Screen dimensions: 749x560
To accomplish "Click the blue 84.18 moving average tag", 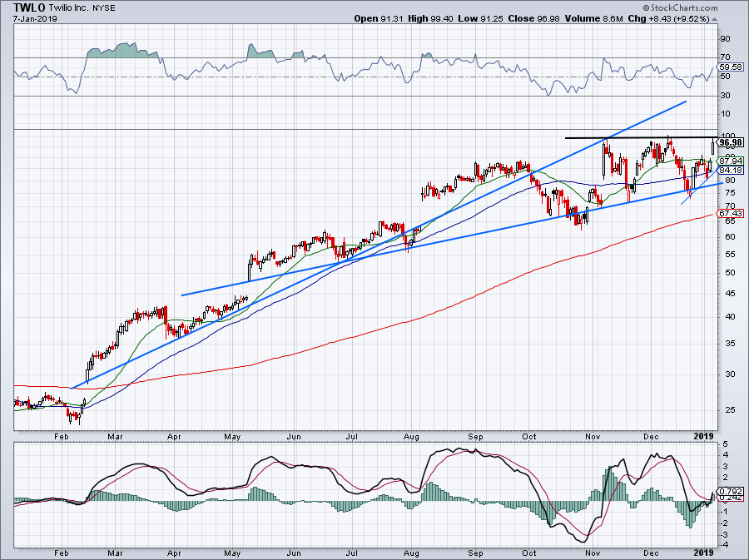I will (x=731, y=170).
